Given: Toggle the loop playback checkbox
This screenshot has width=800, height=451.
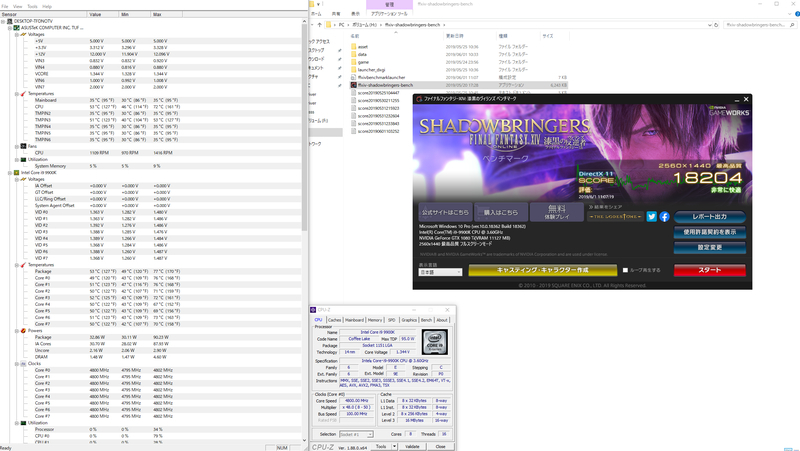Looking at the screenshot, I should tap(625, 270).
